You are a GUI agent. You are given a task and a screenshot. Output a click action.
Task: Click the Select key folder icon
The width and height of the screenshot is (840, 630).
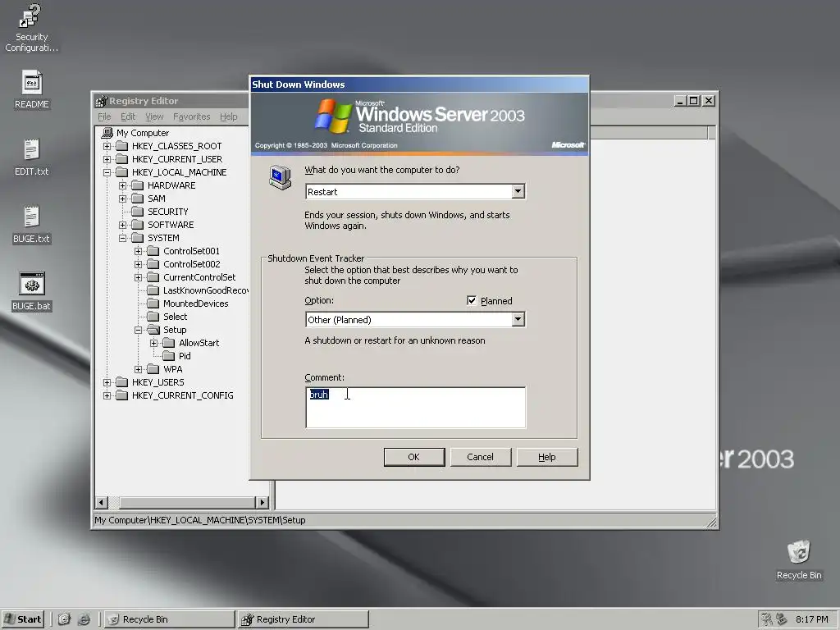point(153,317)
